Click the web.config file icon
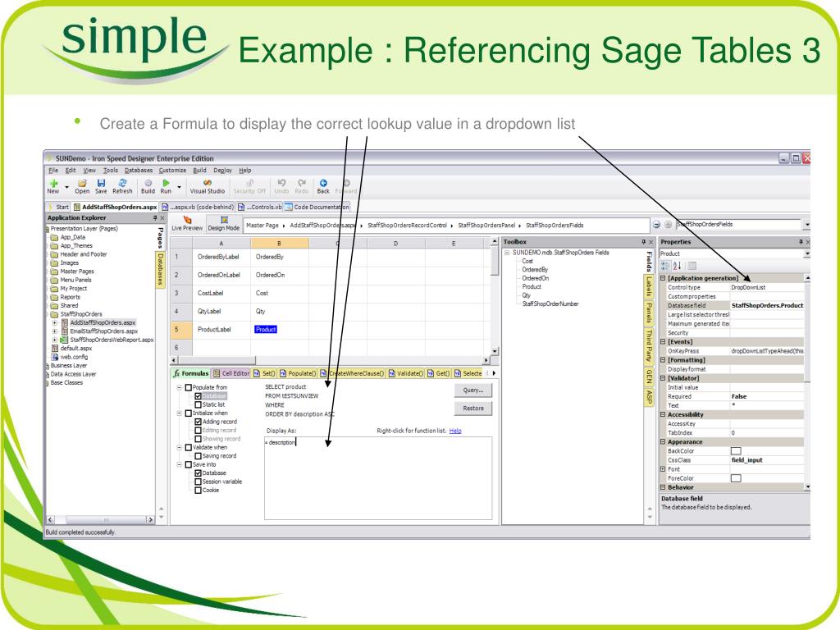Viewport: 840px width, 630px height. [x=55, y=357]
